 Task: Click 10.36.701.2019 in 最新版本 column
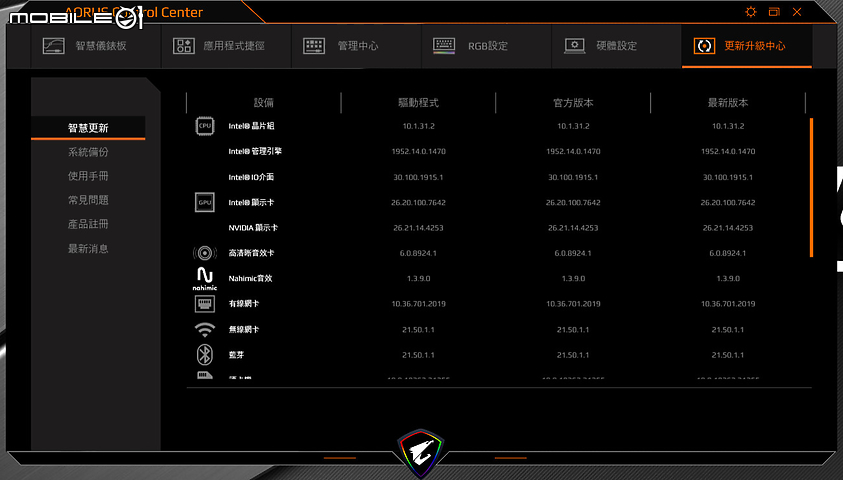[x=728, y=304]
